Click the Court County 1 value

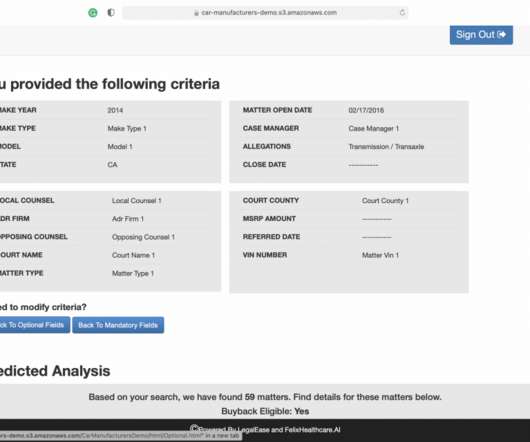click(x=385, y=201)
